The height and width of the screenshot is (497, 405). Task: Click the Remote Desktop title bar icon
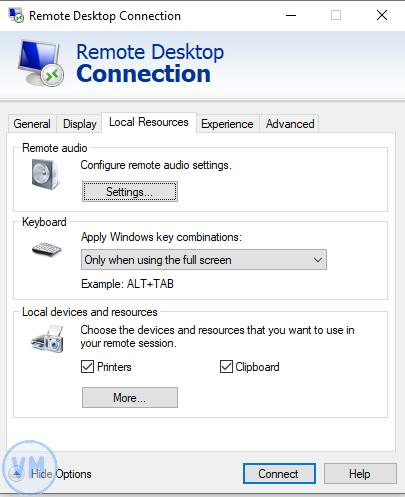coord(16,15)
